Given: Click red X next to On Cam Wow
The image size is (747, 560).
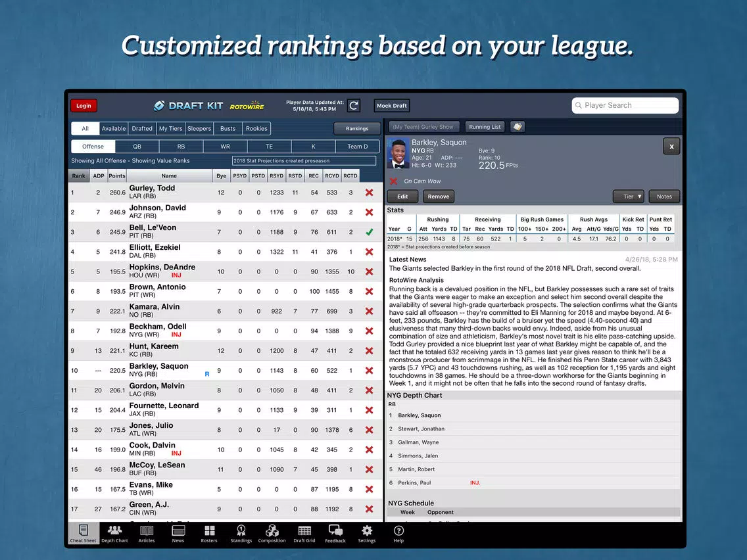Looking at the screenshot, I should pyautogui.click(x=393, y=181).
